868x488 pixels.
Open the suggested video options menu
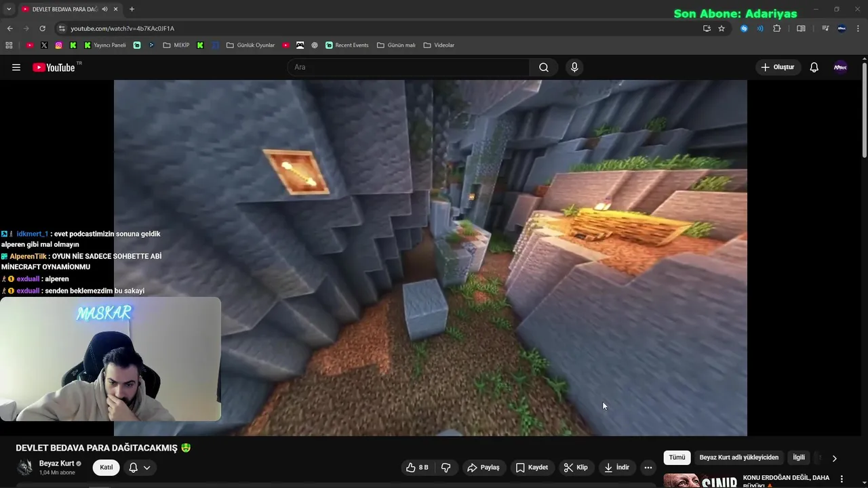842,479
